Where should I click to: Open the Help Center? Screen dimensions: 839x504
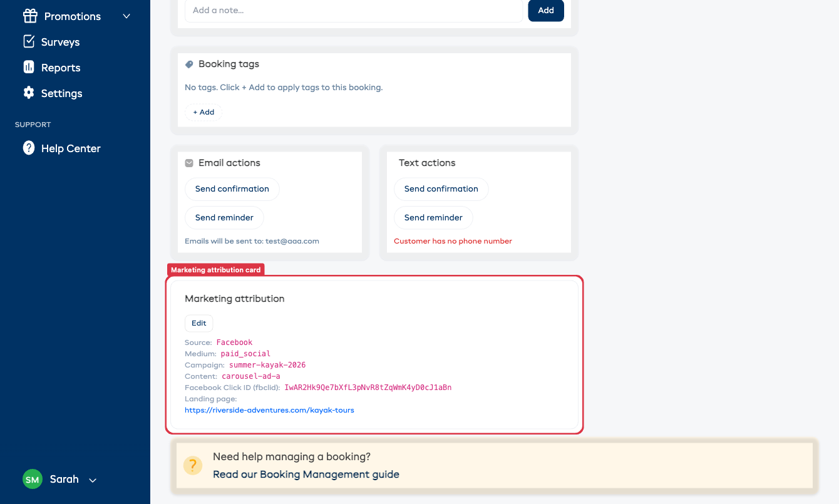click(x=71, y=148)
